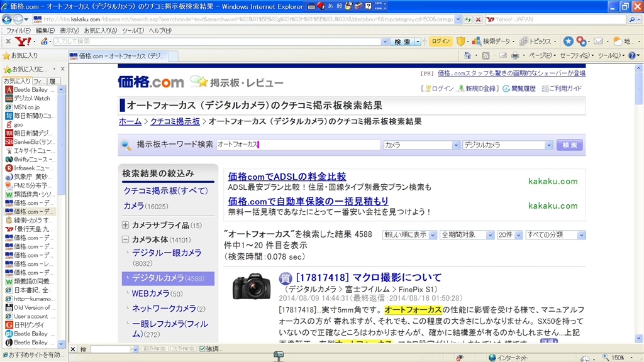Click the おすすめサイトを有効 status bar item

pyautogui.click(x=33, y=355)
